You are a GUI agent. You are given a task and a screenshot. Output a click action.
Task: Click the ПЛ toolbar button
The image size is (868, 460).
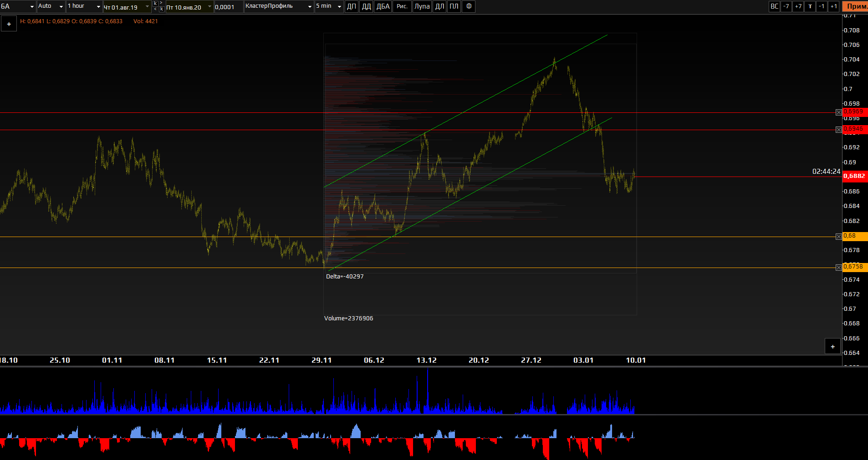click(x=454, y=6)
